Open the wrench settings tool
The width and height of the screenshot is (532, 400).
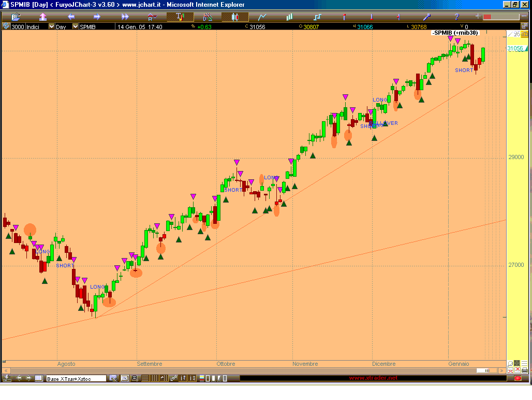pos(427,17)
